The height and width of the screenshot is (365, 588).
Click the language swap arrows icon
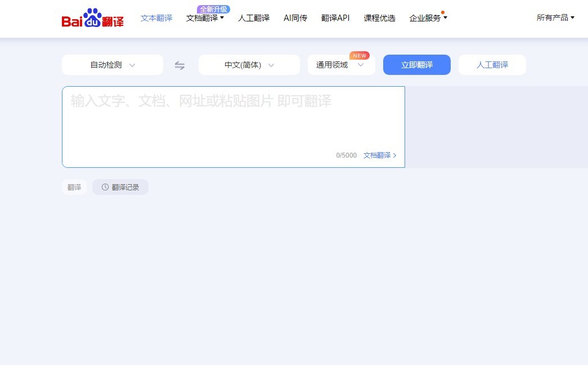[179, 65]
